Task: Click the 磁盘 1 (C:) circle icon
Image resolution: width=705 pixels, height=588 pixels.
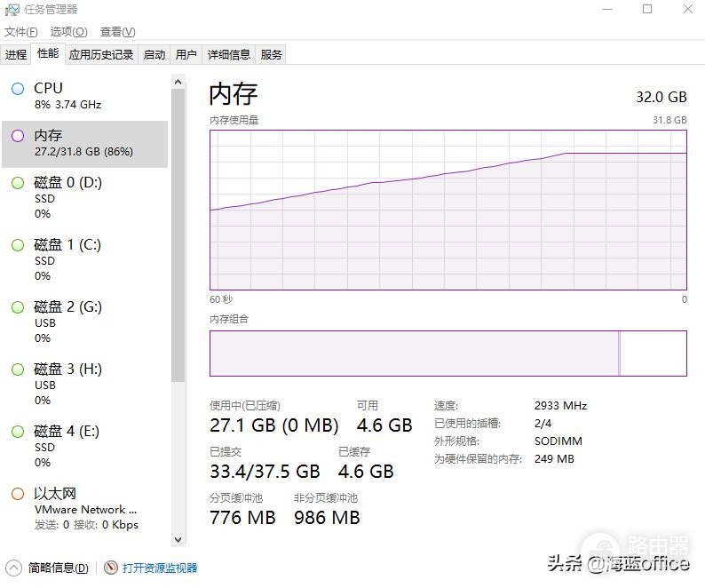Action: (x=18, y=245)
